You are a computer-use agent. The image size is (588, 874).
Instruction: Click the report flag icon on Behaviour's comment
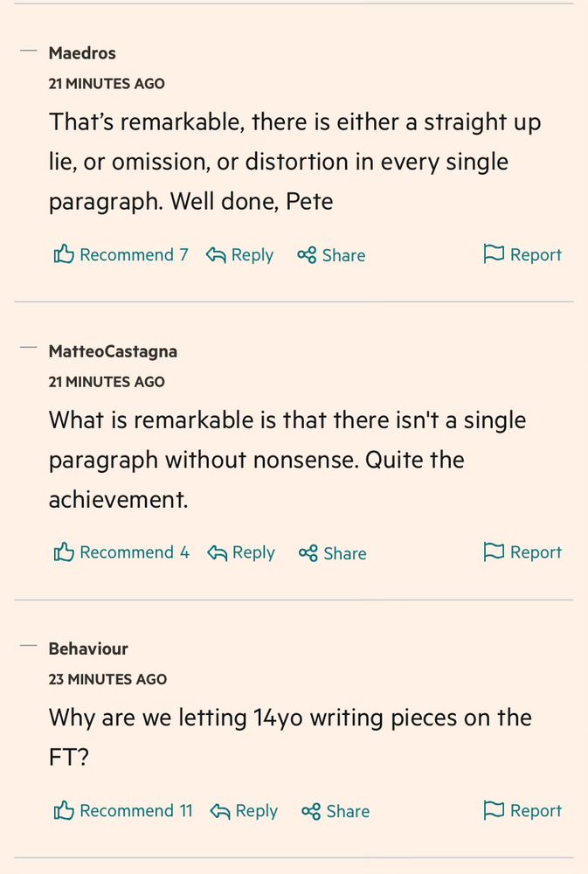pos(494,809)
